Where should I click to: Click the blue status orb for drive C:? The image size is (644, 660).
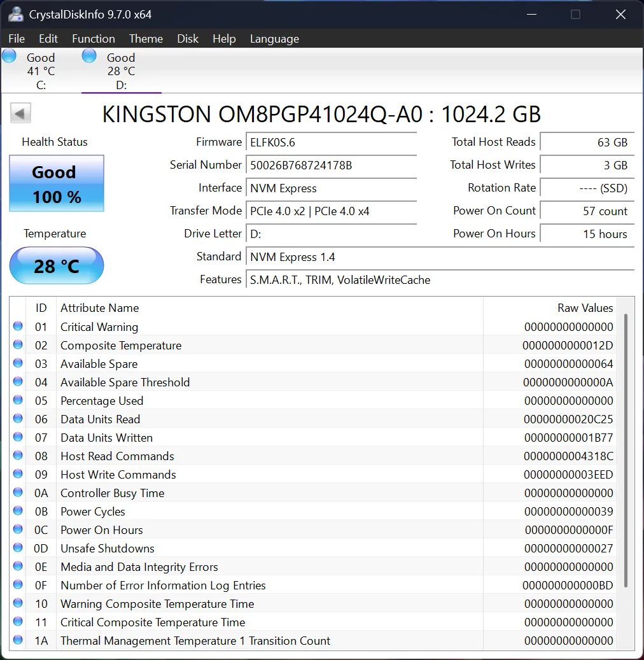tap(10, 56)
